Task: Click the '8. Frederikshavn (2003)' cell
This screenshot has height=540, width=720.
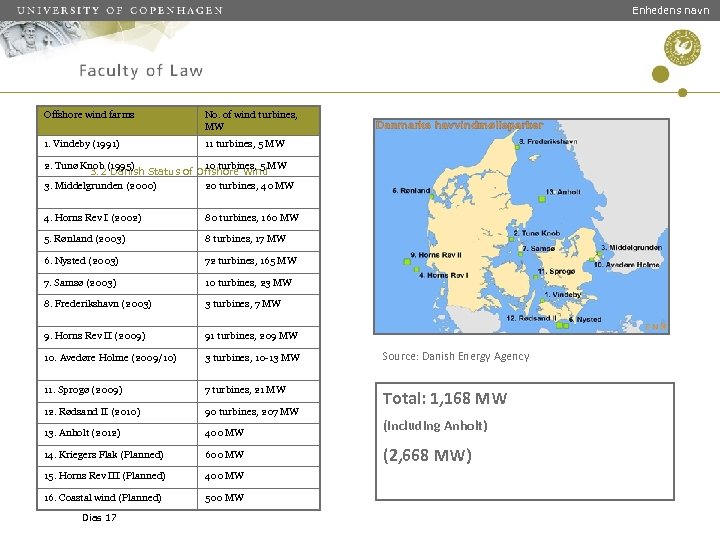Action: coord(117,310)
